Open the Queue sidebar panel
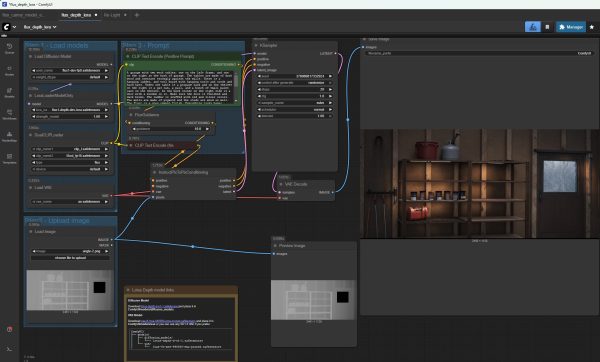Viewport: 600px width, 362px height. coord(9,49)
